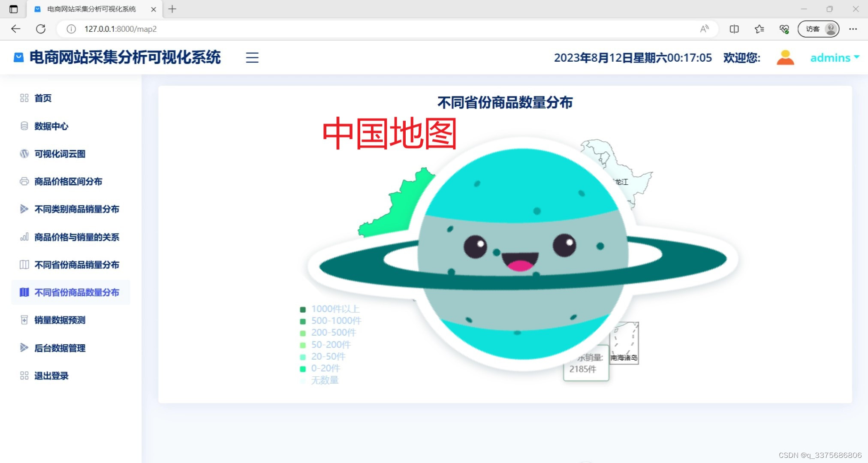This screenshot has height=463, width=868.
Task: Select the 商品价格区间分布 printer-style icon
Action: click(x=24, y=181)
